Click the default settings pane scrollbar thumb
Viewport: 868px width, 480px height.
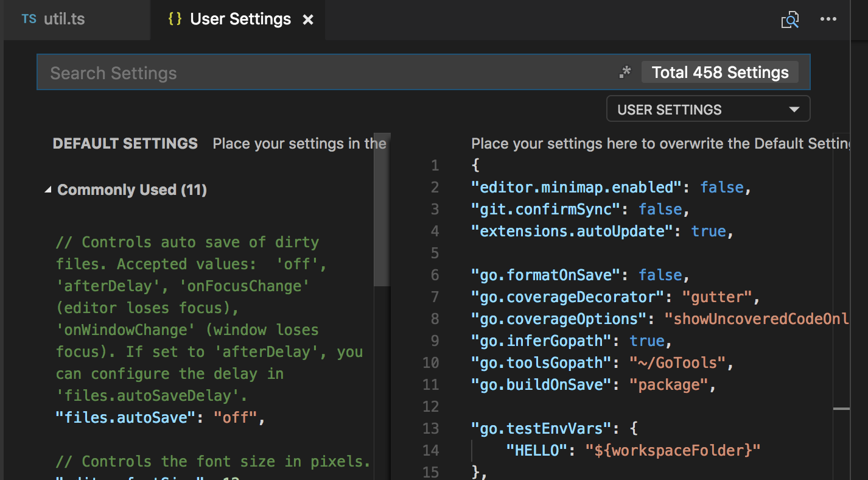382,210
